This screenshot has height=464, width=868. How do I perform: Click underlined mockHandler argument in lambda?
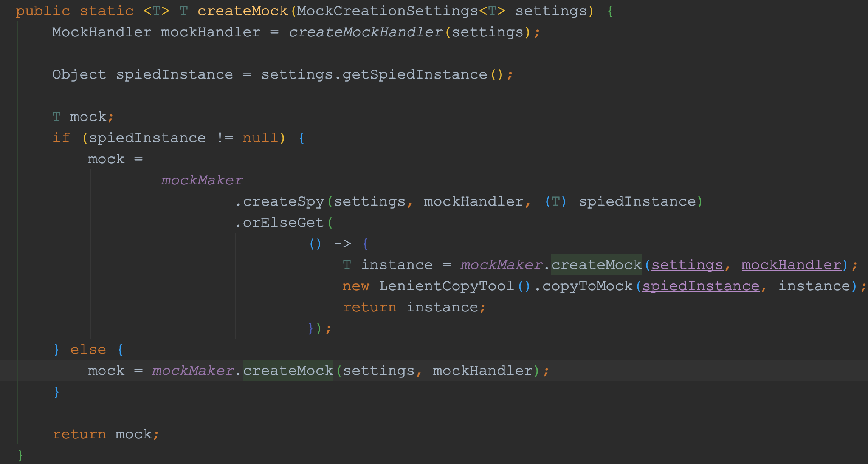(791, 265)
